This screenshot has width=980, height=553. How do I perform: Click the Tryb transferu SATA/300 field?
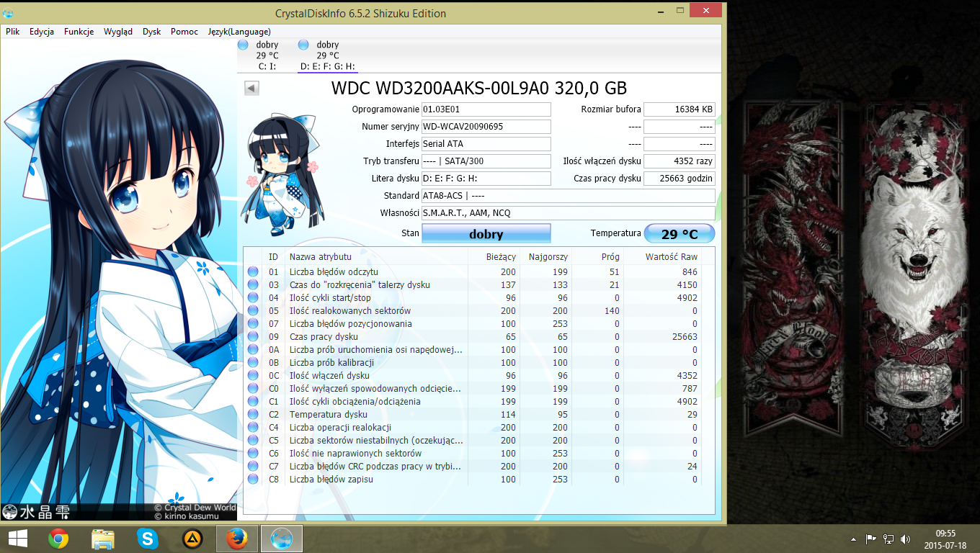coord(486,161)
